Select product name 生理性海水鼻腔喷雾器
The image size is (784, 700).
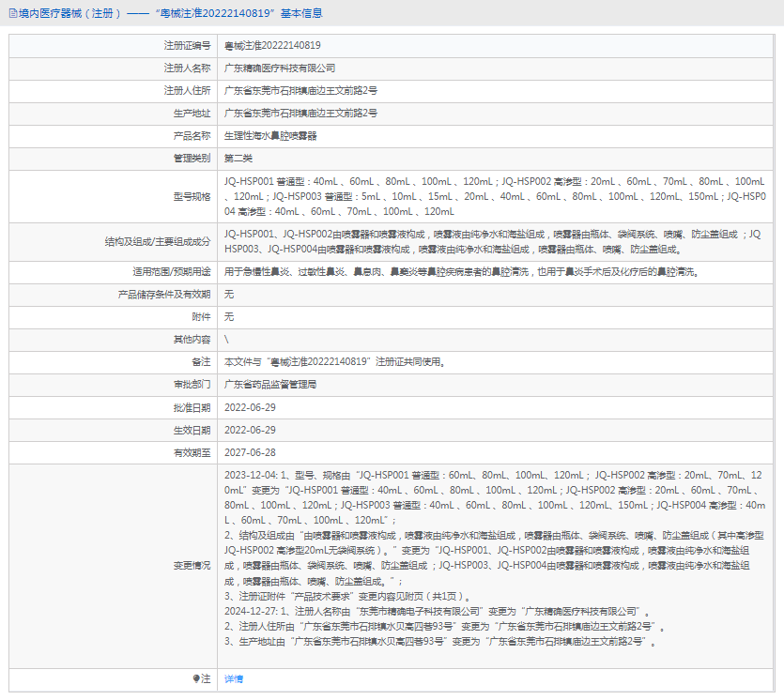270,136
